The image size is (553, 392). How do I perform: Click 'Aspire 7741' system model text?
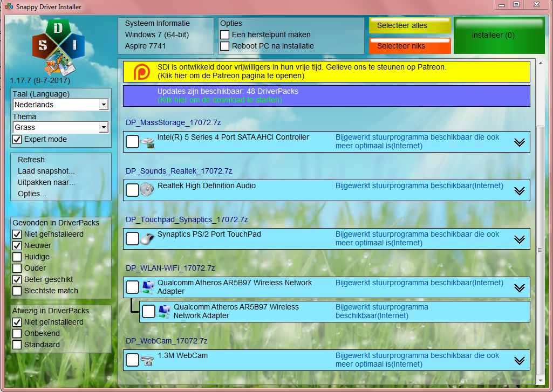pyautogui.click(x=145, y=46)
